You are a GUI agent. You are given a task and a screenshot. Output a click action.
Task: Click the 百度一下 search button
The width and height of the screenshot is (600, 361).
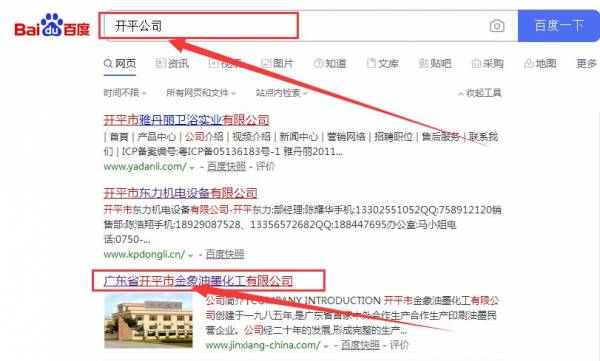point(558,26)
